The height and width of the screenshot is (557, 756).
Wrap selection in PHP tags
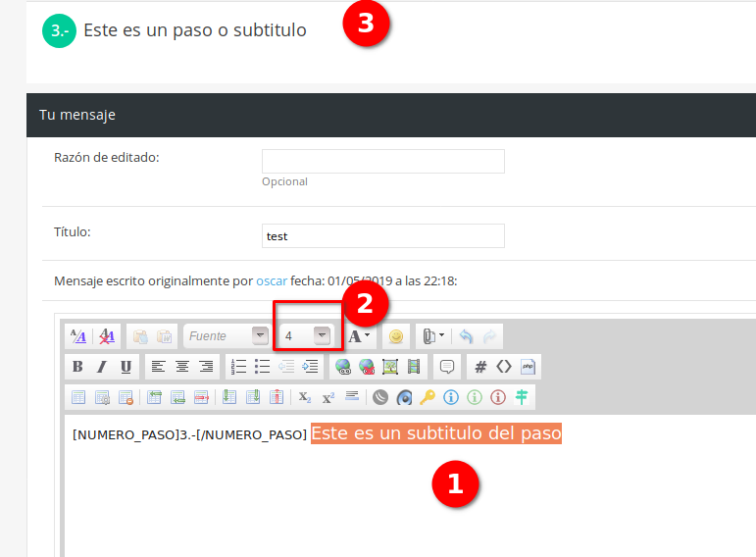coord(528,367)
